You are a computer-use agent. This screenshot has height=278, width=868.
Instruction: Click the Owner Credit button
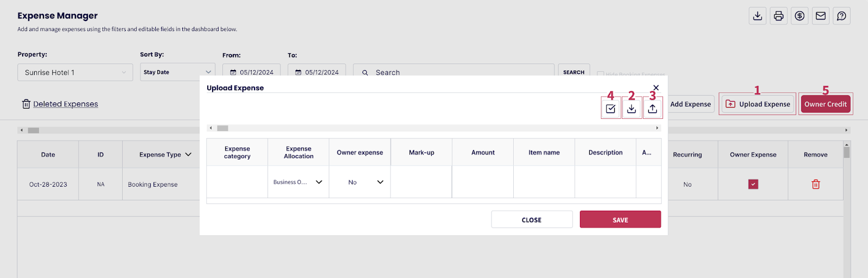tap(825, 104)
